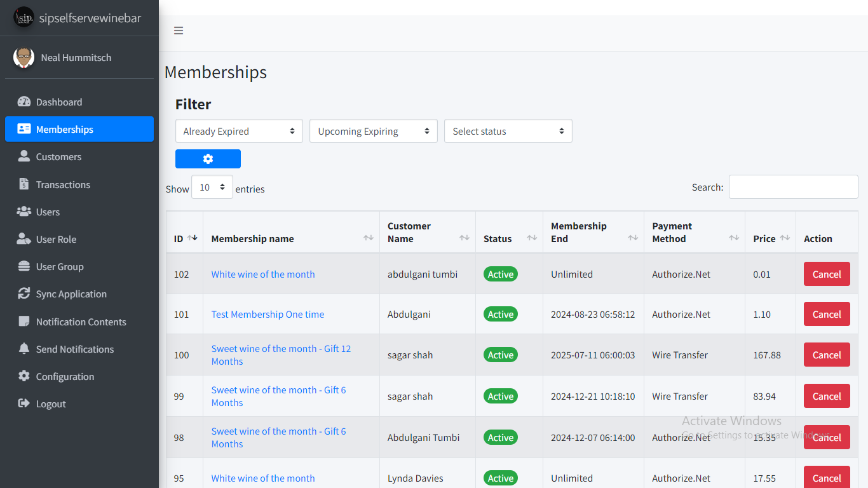Click the Logout arrow icon in sidebar

[24, 403]
